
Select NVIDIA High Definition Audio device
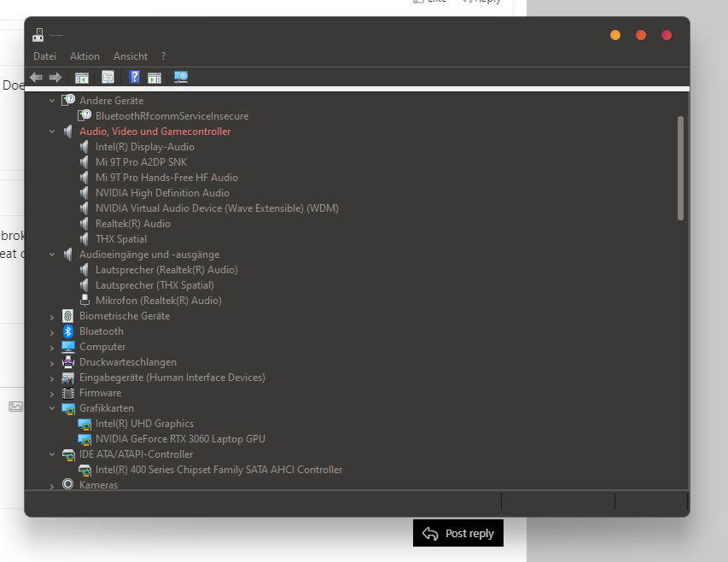pyautogui.click(x=162, y=193)
